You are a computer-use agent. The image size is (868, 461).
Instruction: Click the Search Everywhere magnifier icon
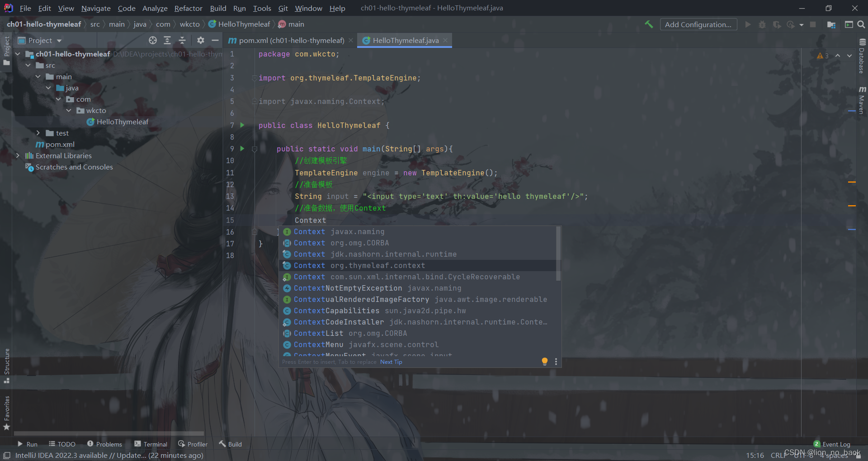(x=861, y=24)
